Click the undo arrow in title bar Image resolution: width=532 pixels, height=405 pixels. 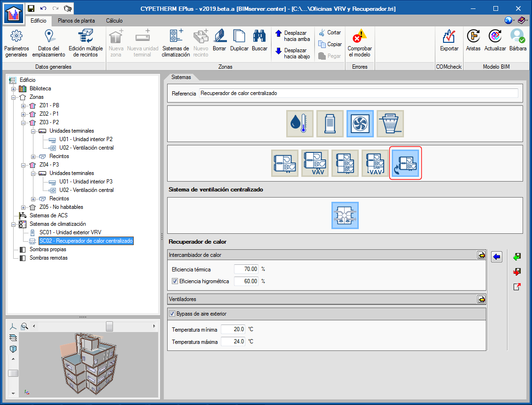coord(43,8)
